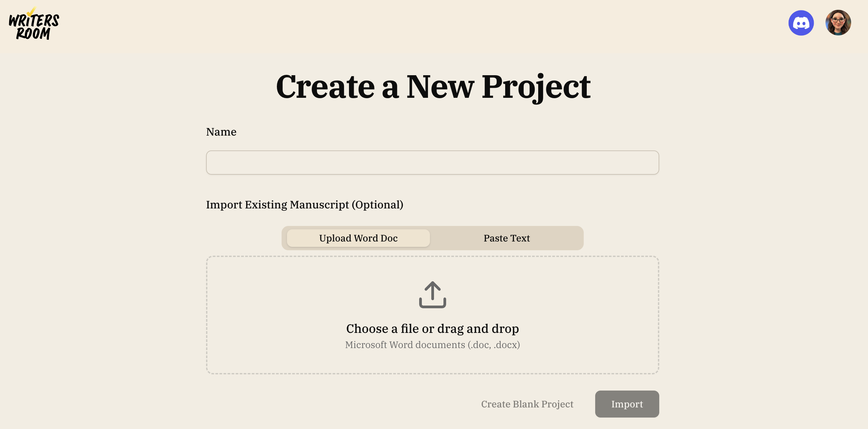Click Create Blank Project
Viewport: 868px width, 429px height.
(527, 404)
